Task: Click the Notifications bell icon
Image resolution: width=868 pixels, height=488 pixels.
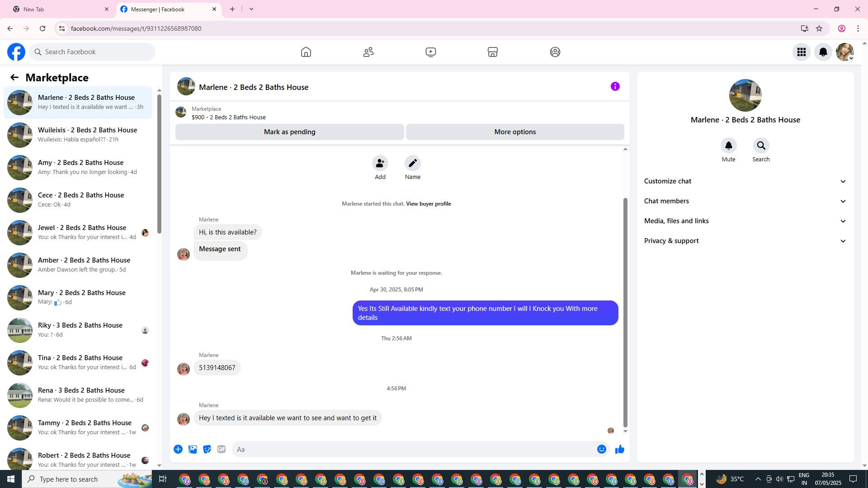Action: tap(823, 52)
